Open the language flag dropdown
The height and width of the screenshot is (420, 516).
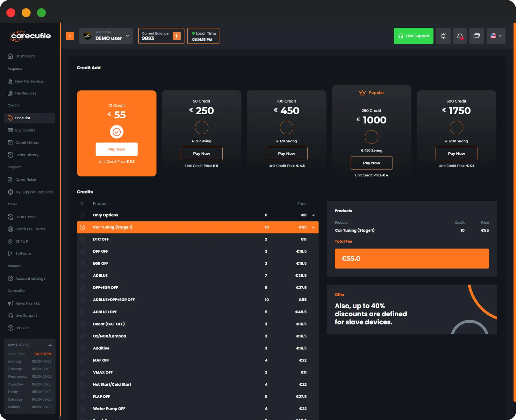[x=496, y=36]
